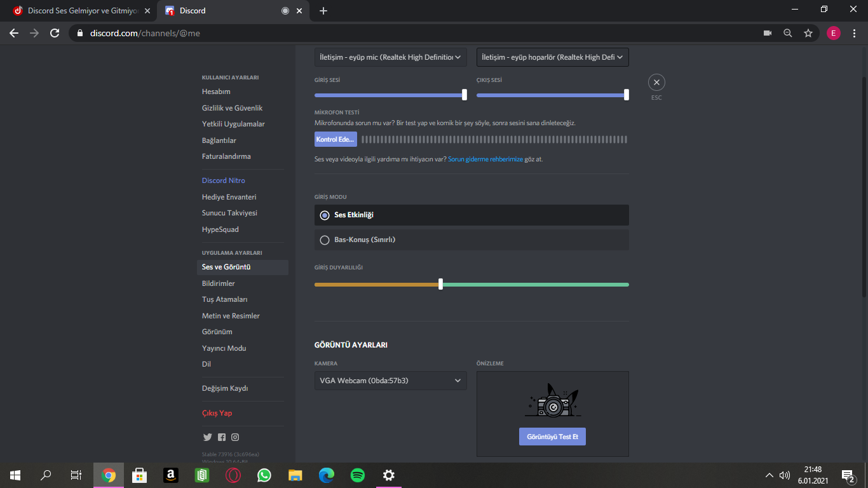Select the Ses Etkinliği input mode
Viewport: 868px width, 488px height.
[x=471, y=215]
